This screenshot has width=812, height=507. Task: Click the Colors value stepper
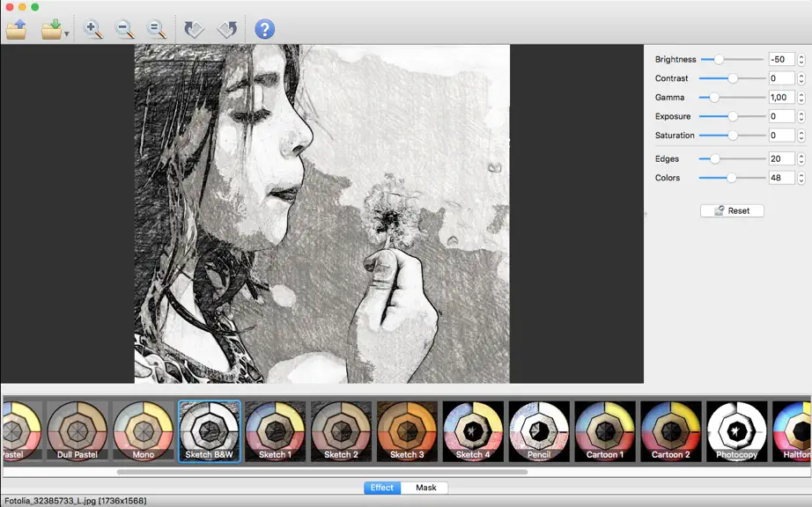801,178
